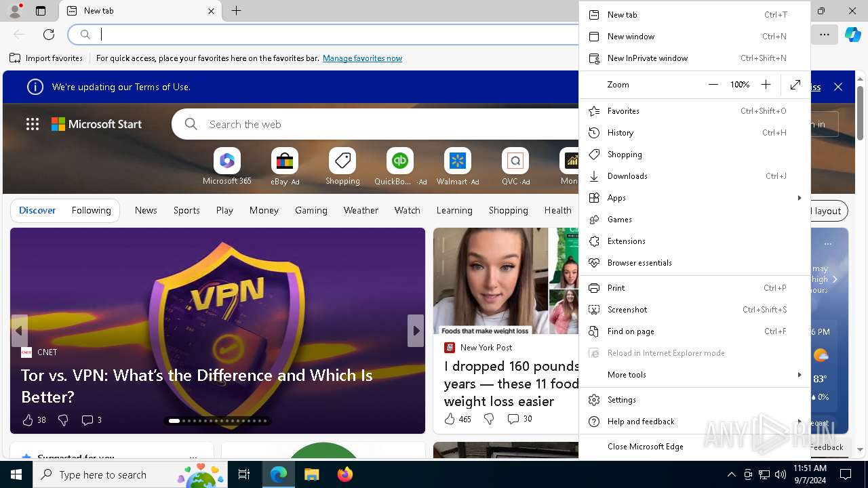
Task: Go to next carousel slide
Action: coord(416,331)
